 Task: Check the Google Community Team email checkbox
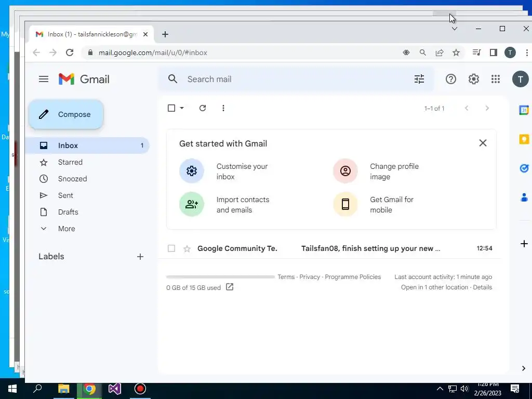pyautogui.click(x=171, y=248)
